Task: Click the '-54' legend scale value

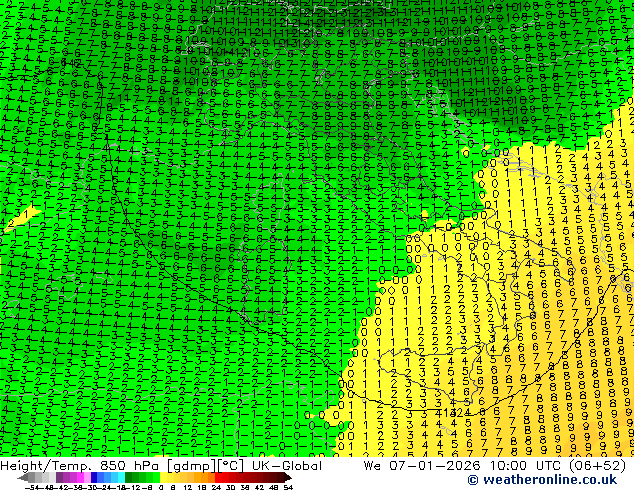Action: (32, 487)
